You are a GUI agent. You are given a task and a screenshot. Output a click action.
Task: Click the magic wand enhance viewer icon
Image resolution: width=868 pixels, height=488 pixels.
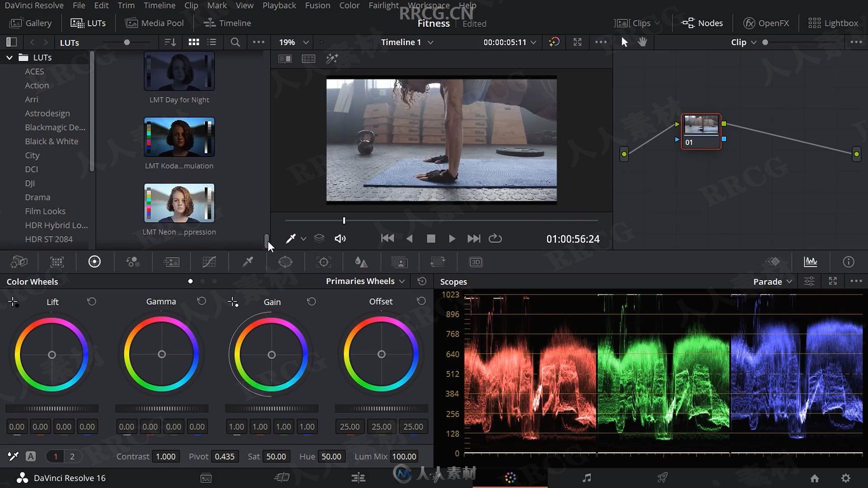332,59
